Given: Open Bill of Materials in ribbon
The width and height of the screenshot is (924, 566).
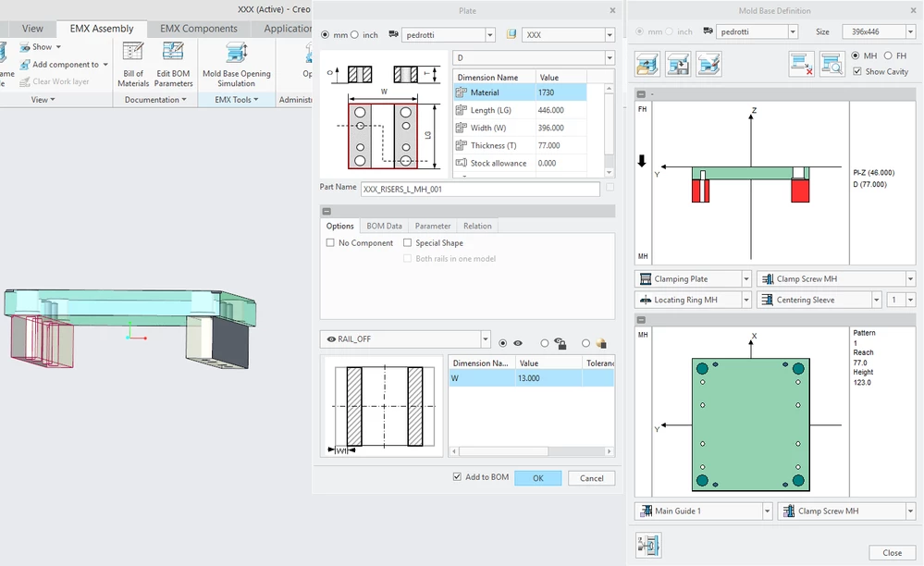Looking at the screenshot, I should [132, 64].
